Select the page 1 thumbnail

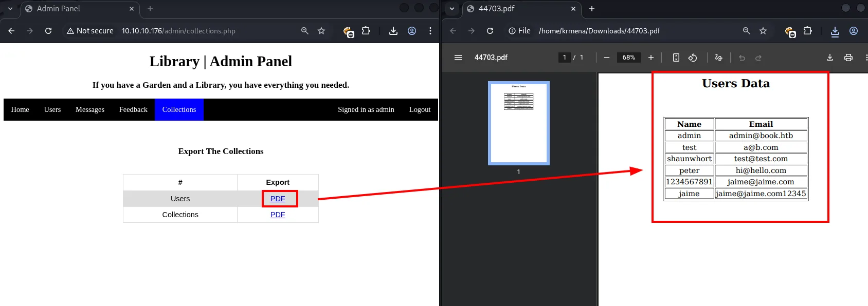519,123
